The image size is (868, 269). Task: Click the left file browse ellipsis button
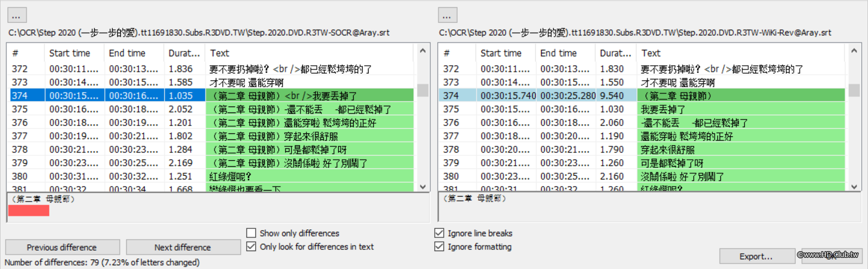coord(17,15)
